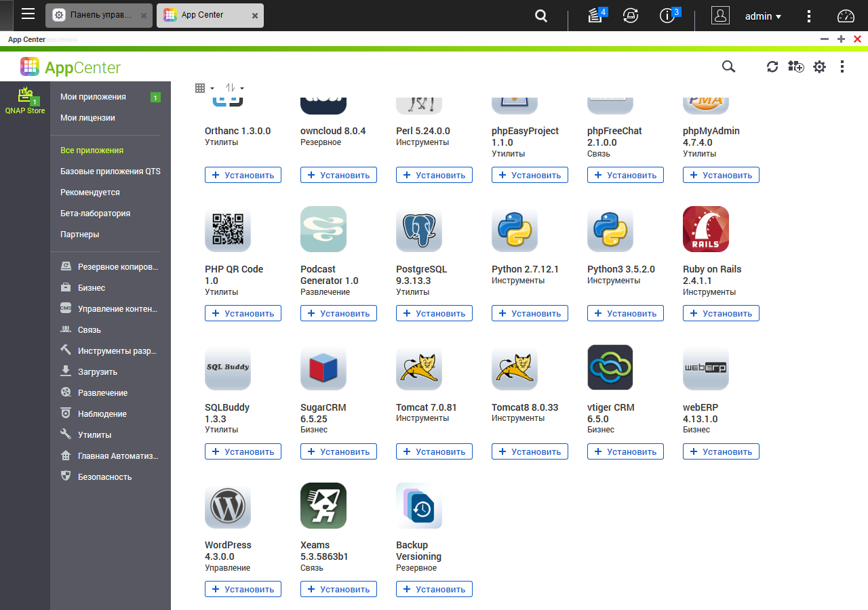Open the sort order dropdown
868x610 pixels.
[x=235, y=88]
